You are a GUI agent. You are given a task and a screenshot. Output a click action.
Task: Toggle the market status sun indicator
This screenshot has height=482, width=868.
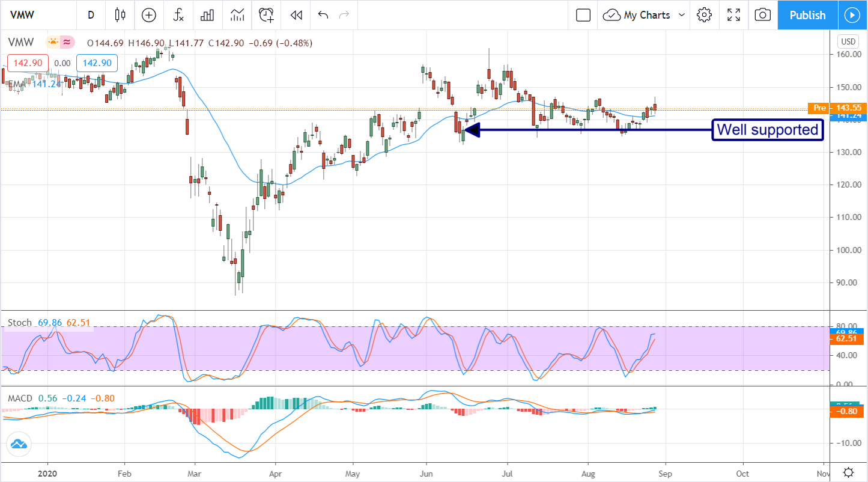tap(53, 43)
